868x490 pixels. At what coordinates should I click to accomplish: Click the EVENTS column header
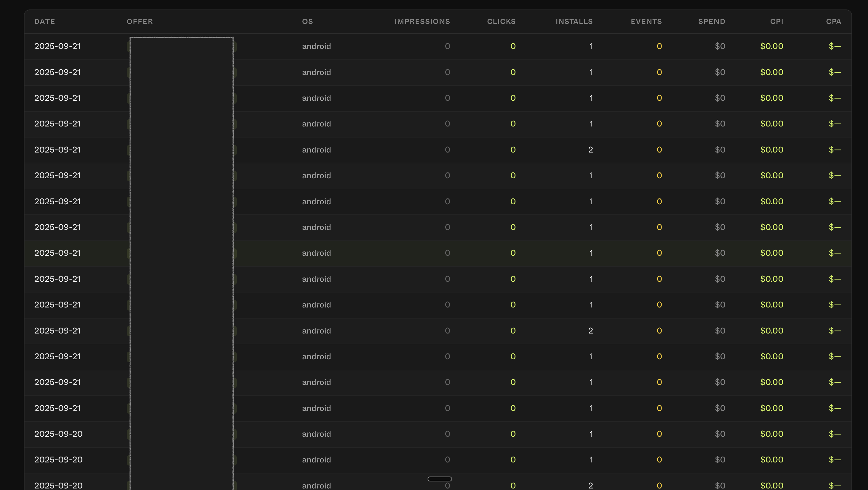tap(646, 21)
